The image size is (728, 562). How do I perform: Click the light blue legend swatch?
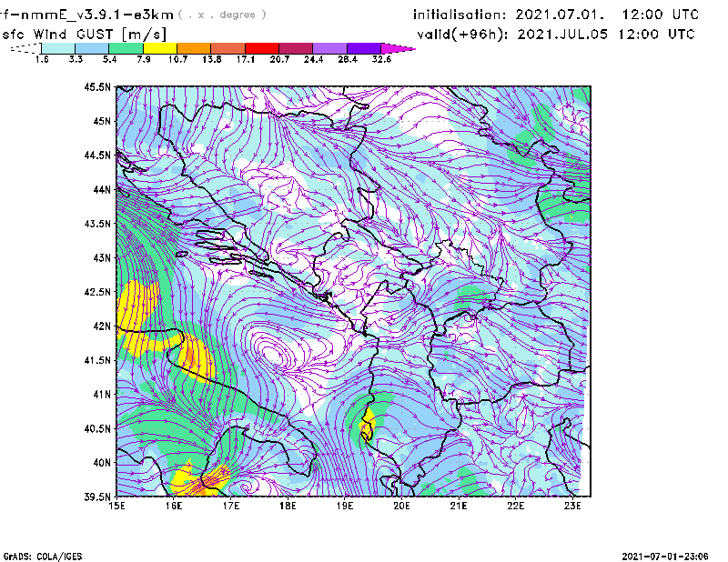(92, 48)
